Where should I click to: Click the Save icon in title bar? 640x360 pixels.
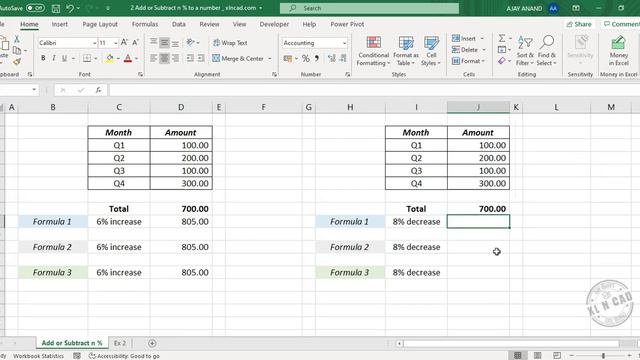(x=56, y=8)
